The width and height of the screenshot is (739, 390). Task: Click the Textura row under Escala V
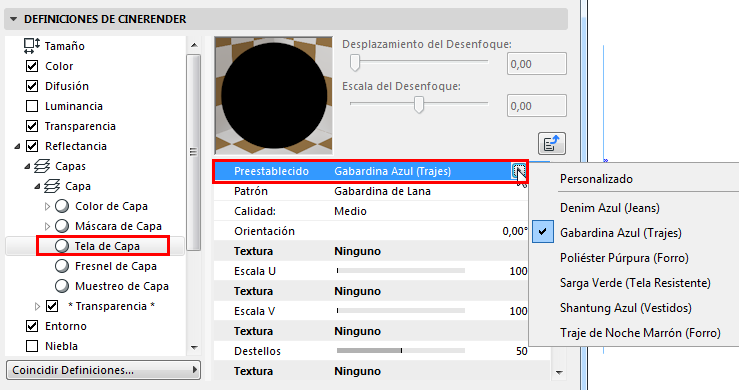pyautogui.click(x=371, y=331)
